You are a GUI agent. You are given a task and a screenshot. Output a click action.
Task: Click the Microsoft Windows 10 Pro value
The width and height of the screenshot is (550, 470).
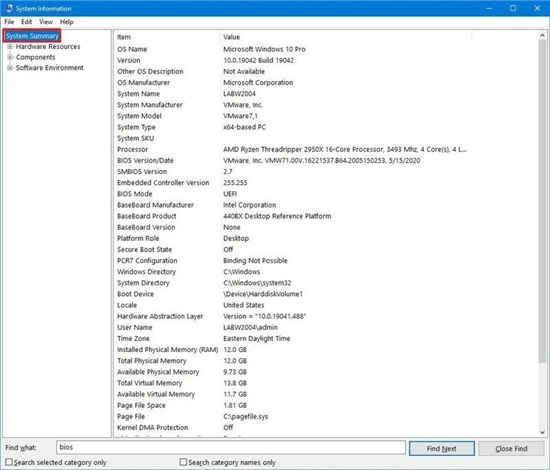click(264, 49)
